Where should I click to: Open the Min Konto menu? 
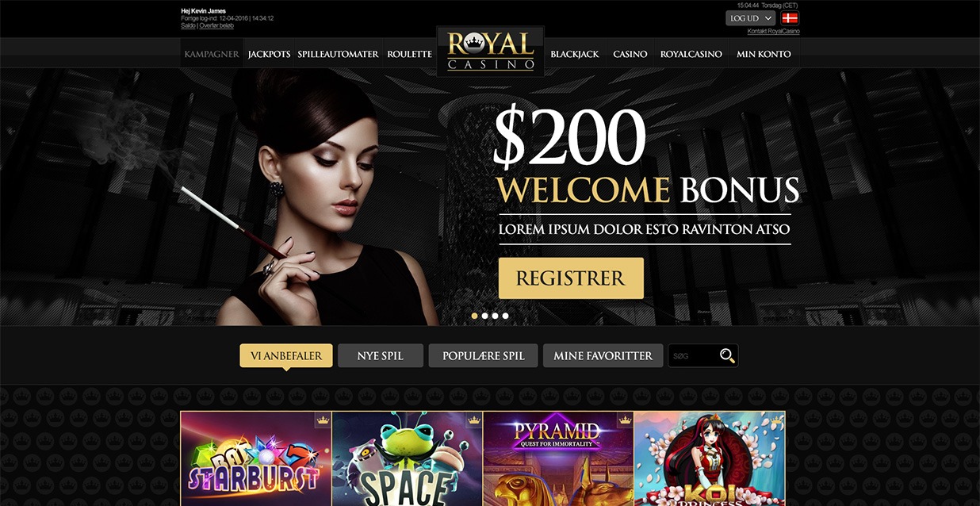pyautogui.click(x=764, y=54)
